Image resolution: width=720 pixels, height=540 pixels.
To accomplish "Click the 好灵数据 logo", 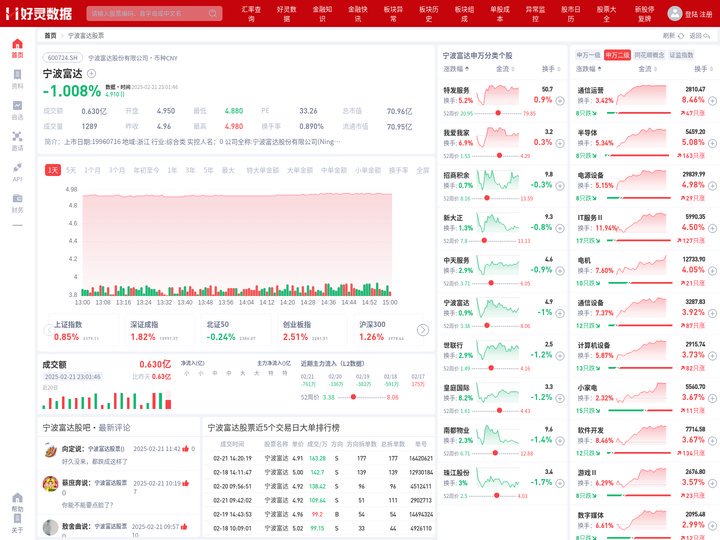I will point(39,14).
